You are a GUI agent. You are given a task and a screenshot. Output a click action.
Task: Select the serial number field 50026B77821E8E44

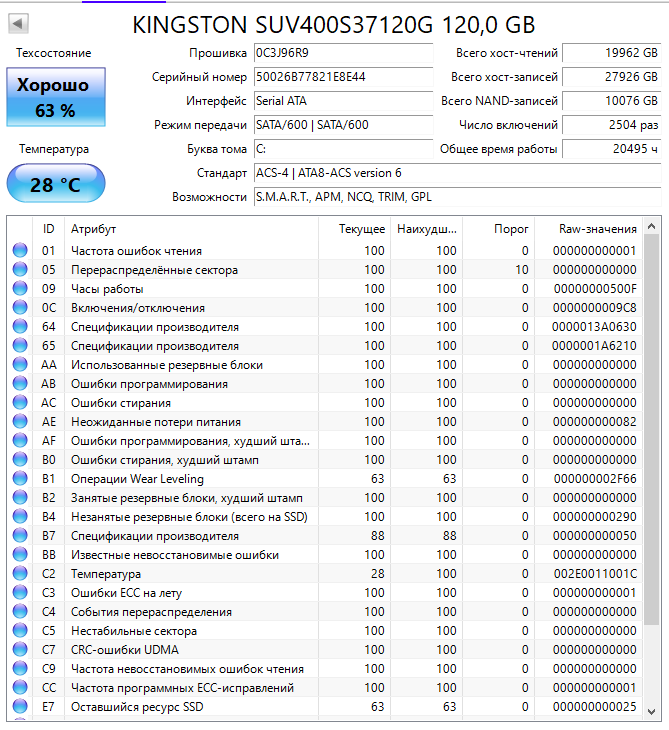point(344,77)
